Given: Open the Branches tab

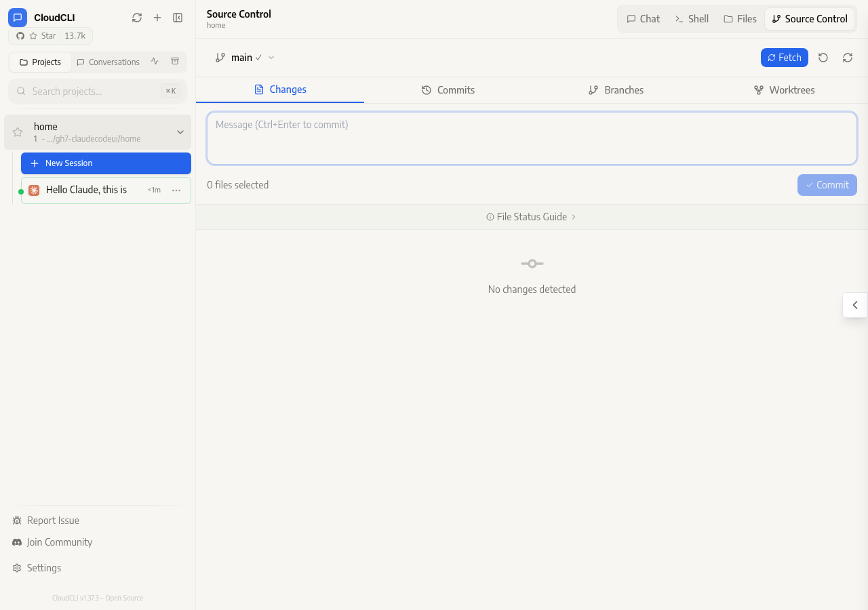Looking at the screenshot, I should tap(616, 90).
